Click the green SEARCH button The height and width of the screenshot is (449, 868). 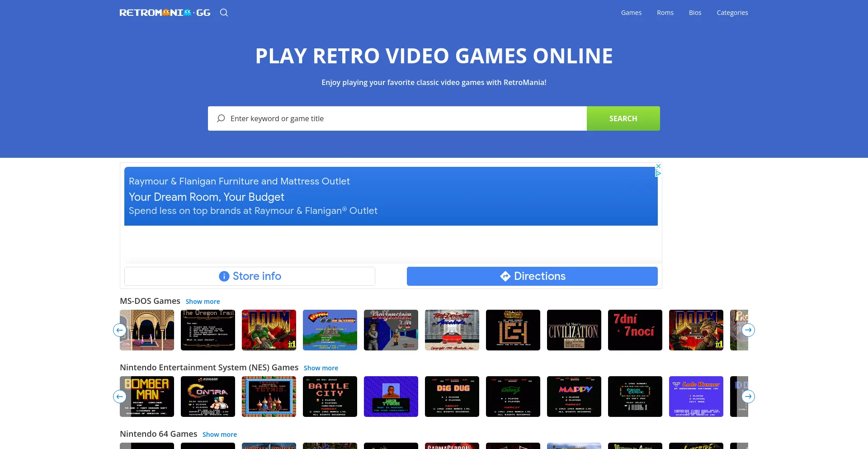tap(623, 118)
